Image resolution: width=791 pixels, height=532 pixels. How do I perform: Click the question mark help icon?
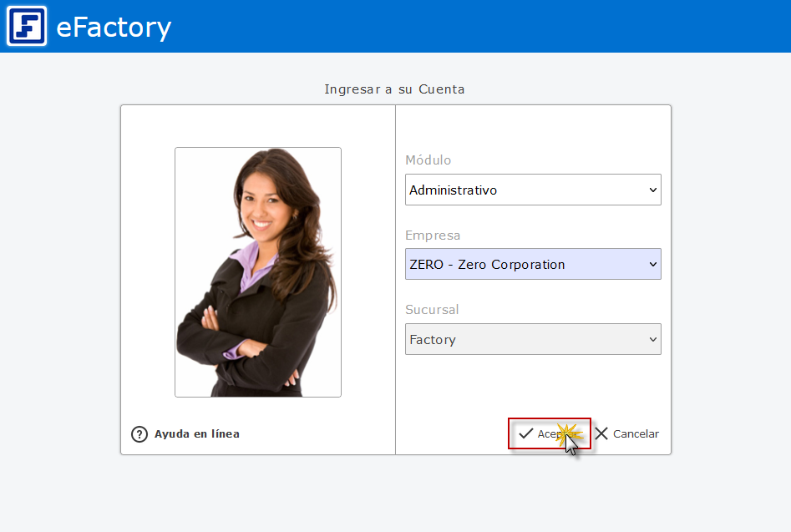(x=139, y=434)
